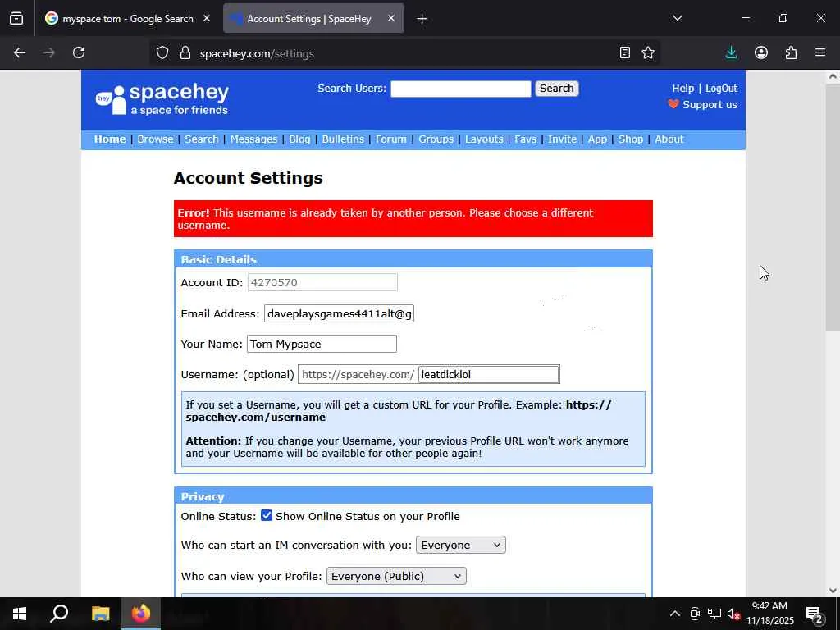This screenshot has height=630, width=840.
Task: Open App in SpaceHey navigation
Action: click(597, 139)
